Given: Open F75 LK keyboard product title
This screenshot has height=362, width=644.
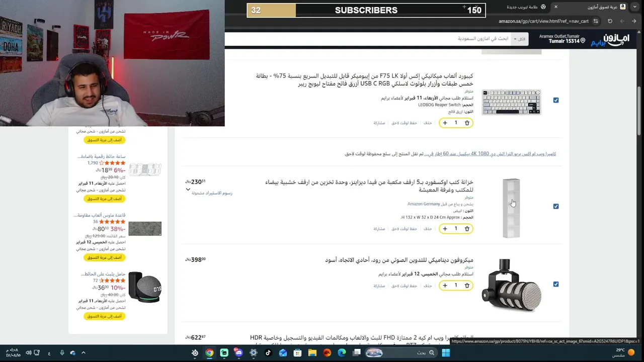Looking at the screenshot, I should 364,80.
